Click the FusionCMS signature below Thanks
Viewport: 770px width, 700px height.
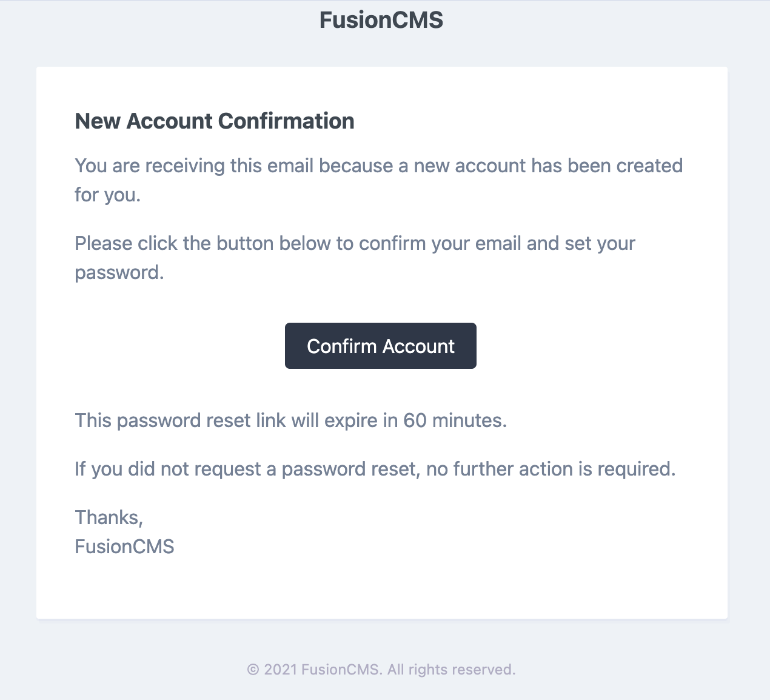(125, 547)
